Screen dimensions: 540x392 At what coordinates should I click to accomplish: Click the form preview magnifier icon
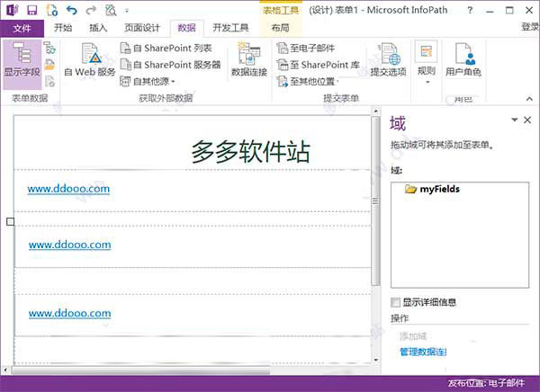[x=111, y=10]
